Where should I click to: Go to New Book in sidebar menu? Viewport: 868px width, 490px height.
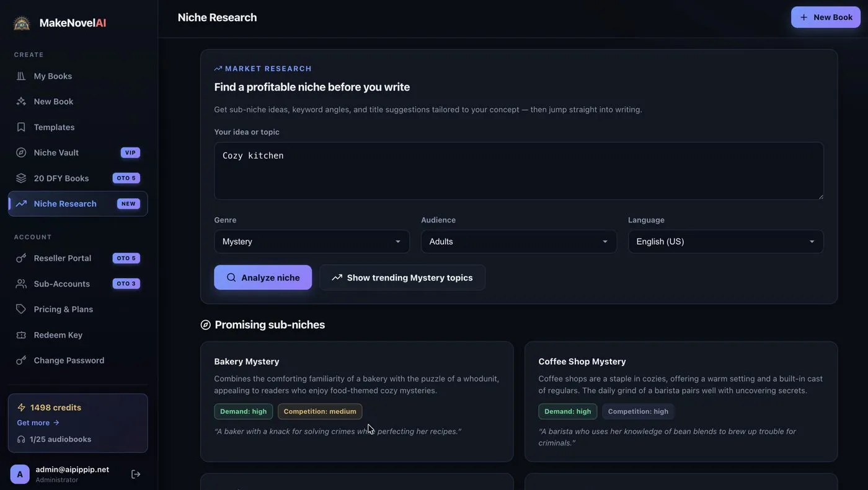point(78,102)
